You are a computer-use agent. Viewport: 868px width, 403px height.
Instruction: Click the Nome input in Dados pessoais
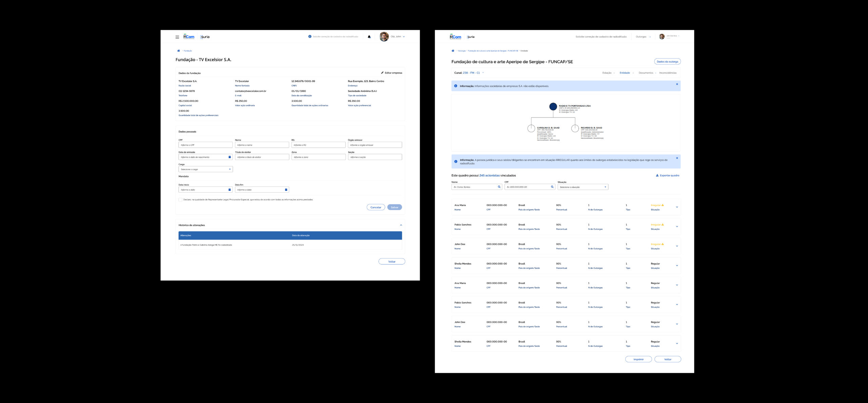[262, 145]
